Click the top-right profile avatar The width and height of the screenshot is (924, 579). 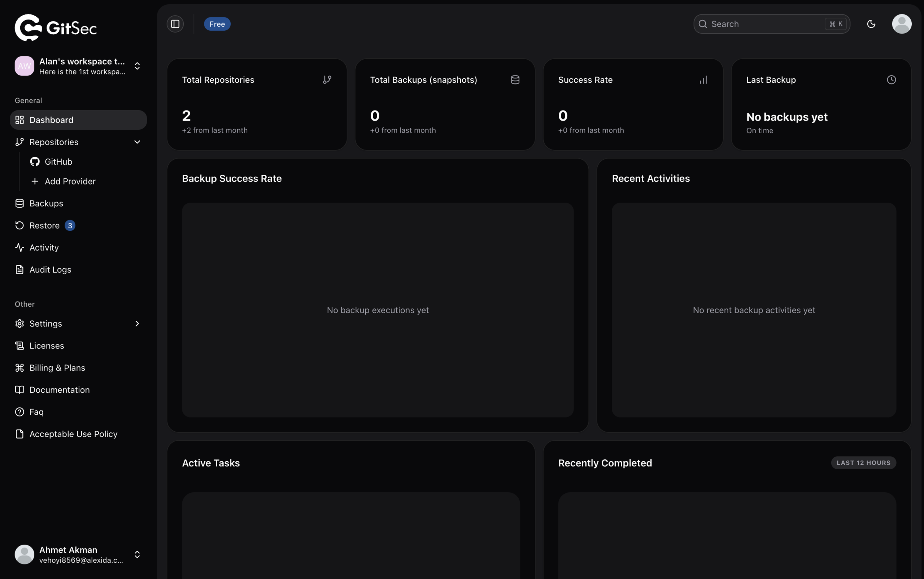point(901,24)
